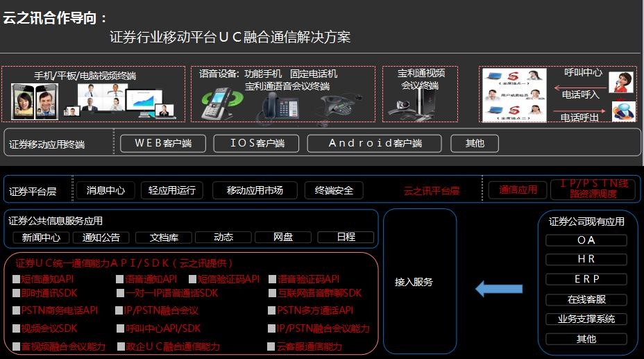Click the smartphone video call image
Viewport: 644px width, 359px height.
35,101
